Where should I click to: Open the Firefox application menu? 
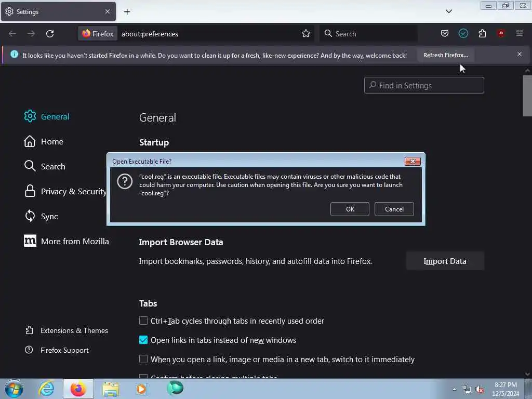(520, 33)
